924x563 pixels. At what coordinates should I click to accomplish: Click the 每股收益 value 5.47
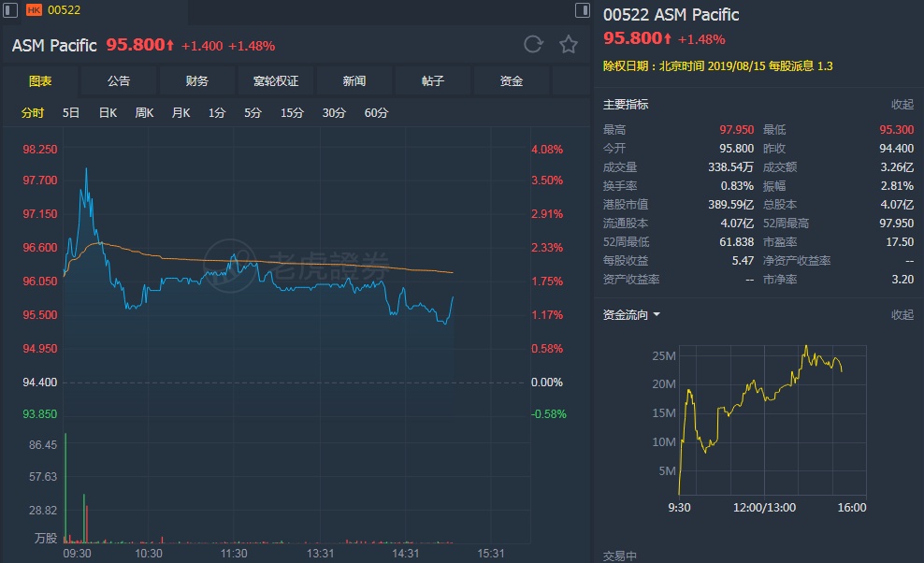tap(743, 261)
